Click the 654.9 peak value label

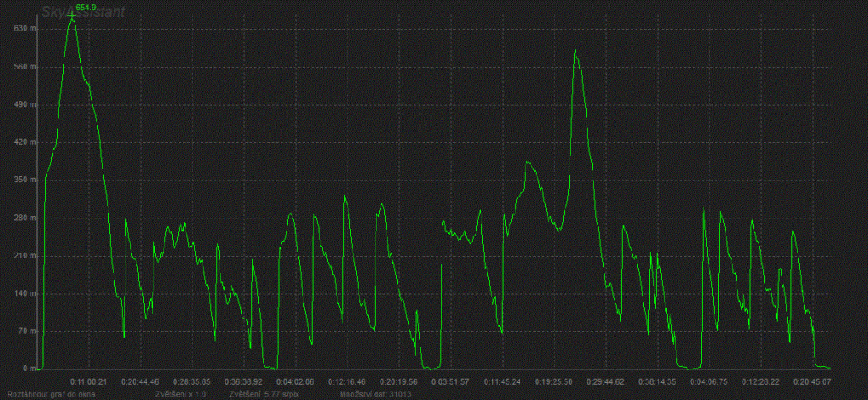(86, 8)
